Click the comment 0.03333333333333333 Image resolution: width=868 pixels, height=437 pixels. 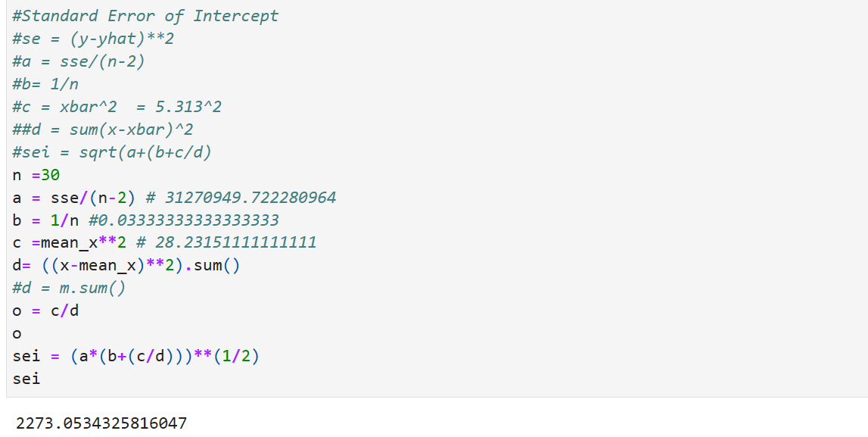click(184, 220)
